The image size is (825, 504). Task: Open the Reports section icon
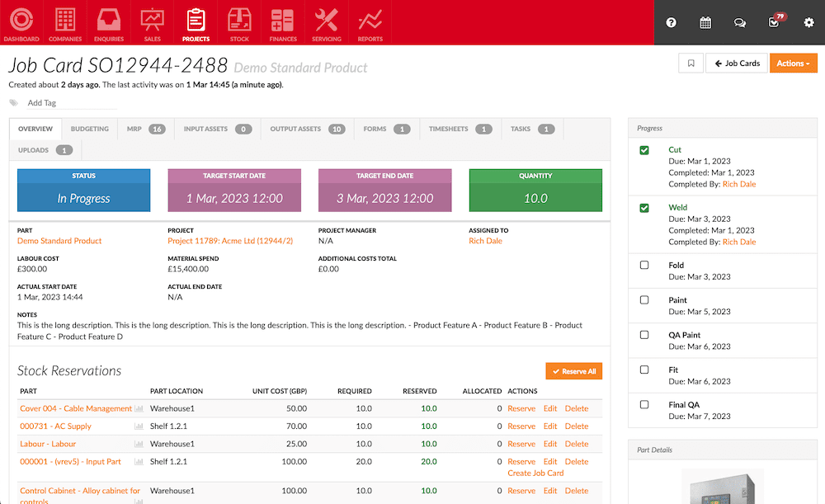(370, 22)
